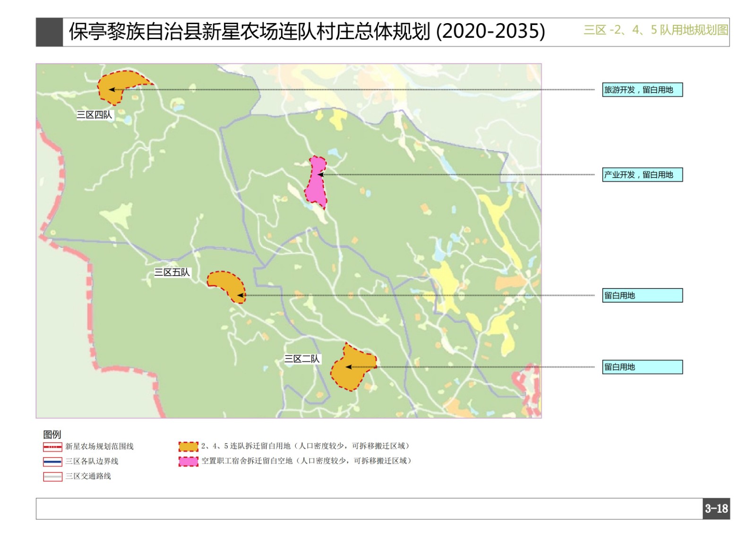
Task: Select the 旅游开发，留白用地 callout box
Action: [x=642, y=90]
